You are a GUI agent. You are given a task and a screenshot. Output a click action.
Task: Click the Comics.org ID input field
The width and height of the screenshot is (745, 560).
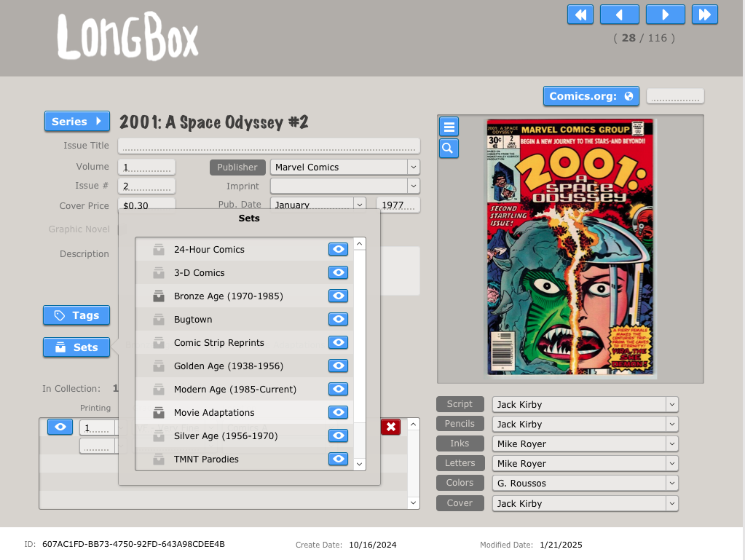[675, 96]
